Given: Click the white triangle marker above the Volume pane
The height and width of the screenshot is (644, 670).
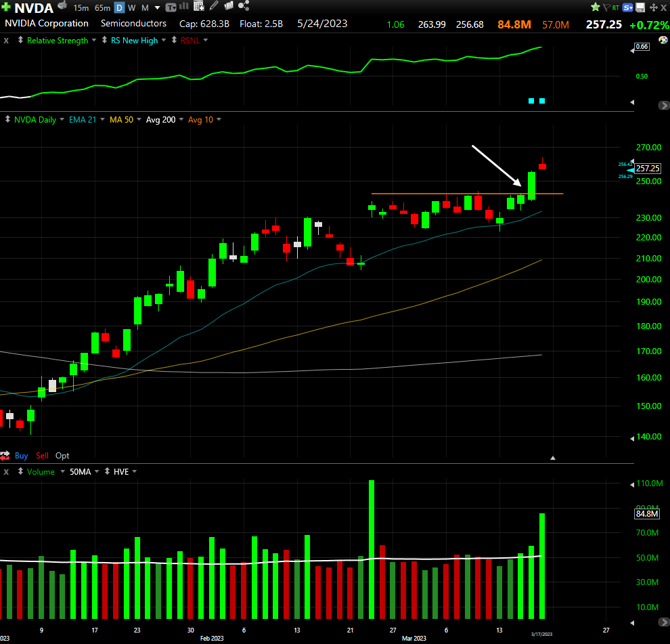Looking at the screenshot, I should click(553, 458).
